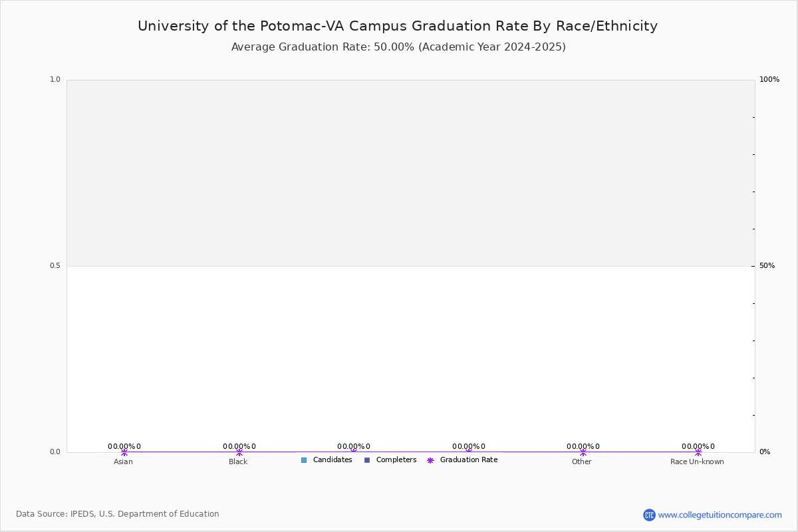Click the Race Un-known x-axis label
The height and width of the screenshot is (532, 798).
point(697,462)
